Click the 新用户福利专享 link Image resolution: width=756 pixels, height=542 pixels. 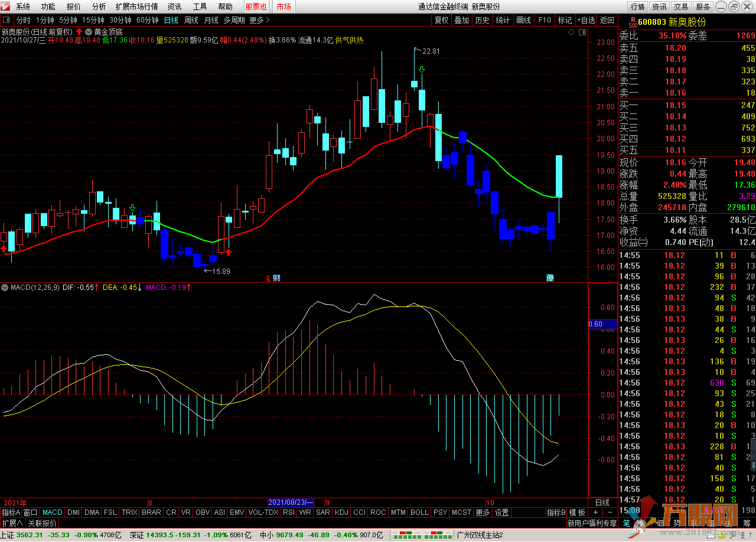(592, 523)
